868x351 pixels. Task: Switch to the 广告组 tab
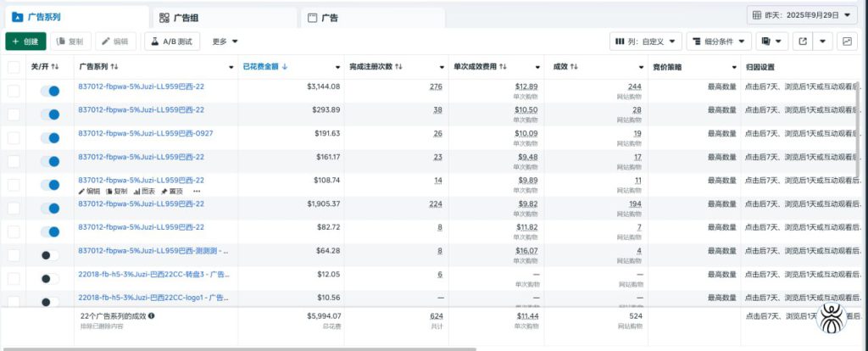(225, 18)
